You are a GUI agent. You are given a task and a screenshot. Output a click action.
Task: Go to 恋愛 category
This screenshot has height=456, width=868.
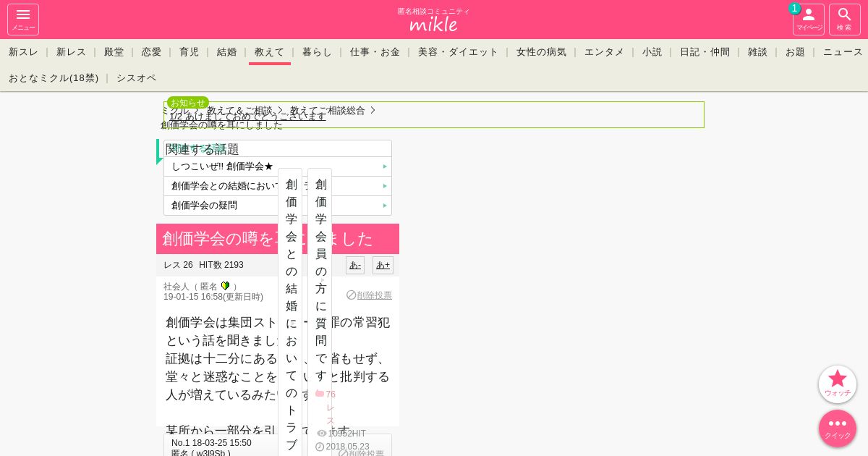(x=152, y=52)
